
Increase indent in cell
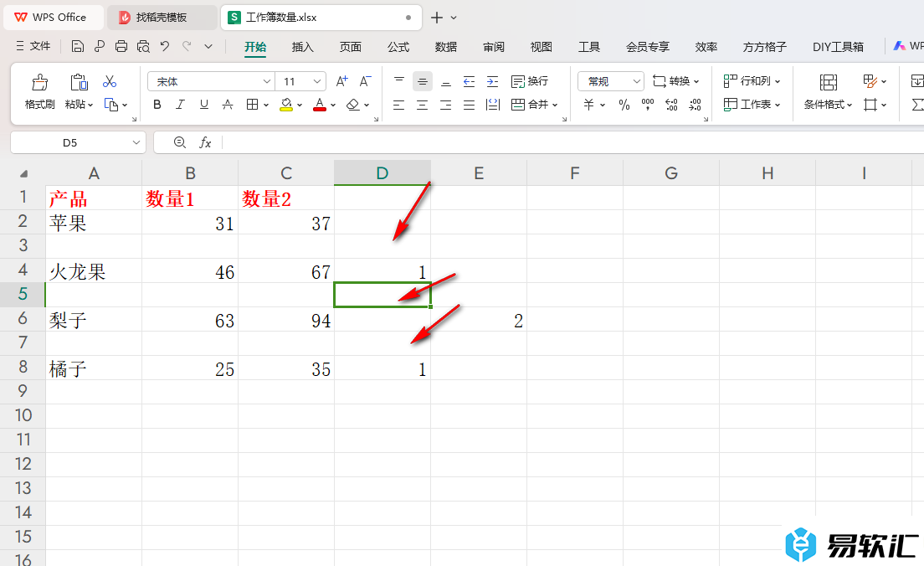(493, 81)
